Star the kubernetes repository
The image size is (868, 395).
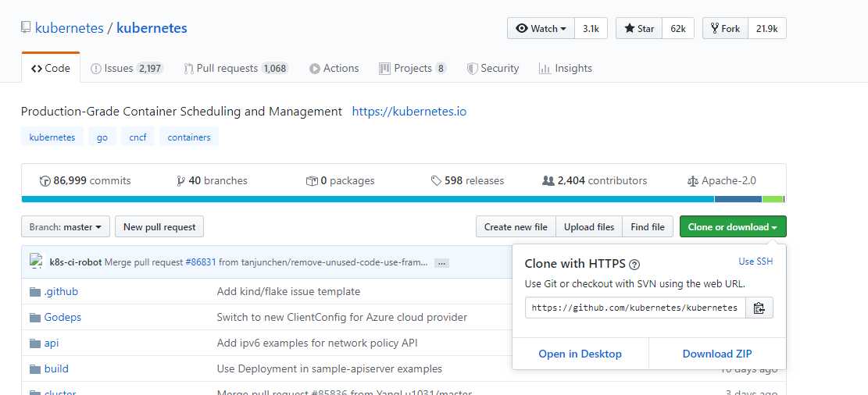click(x=639, y=28)
